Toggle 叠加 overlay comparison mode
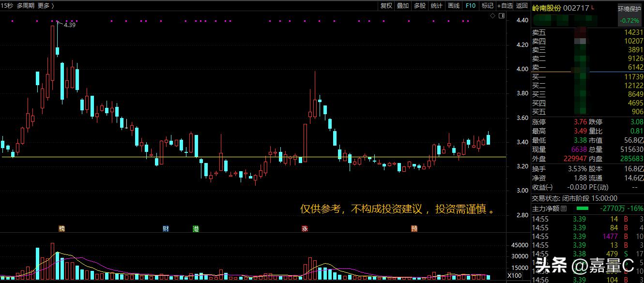The height and width of the screenshot is (283, 644). pos(403,5)
